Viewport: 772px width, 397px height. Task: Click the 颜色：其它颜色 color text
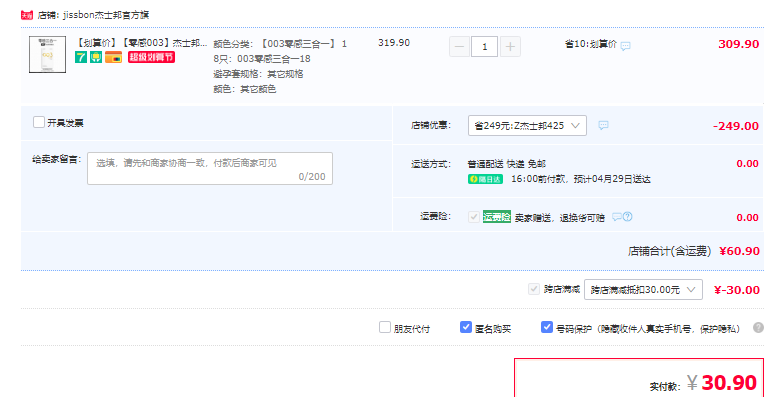244,90
